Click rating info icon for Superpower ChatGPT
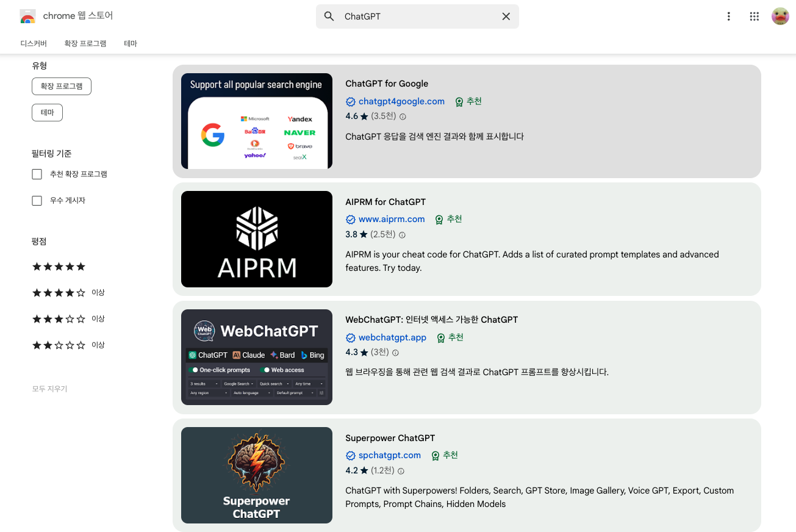This screenshot has width=796, height=532. coord(401,471)
